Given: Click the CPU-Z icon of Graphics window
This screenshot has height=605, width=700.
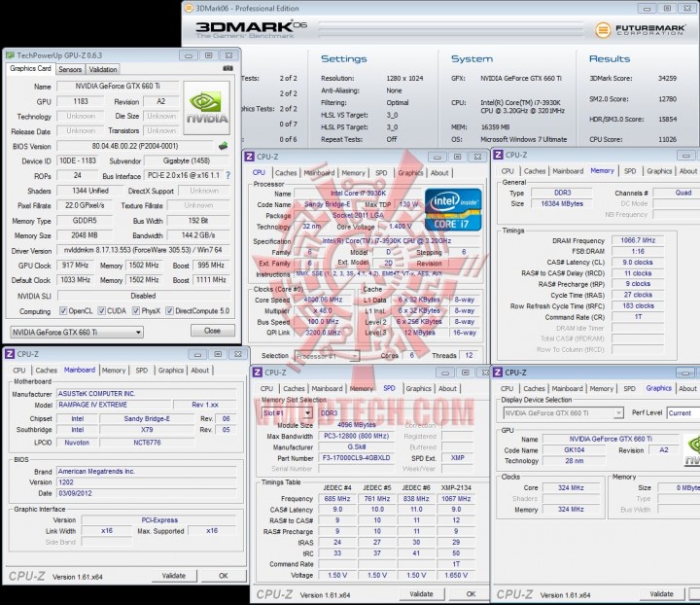Looking at the screenshot, I should (x=498, y=373).
